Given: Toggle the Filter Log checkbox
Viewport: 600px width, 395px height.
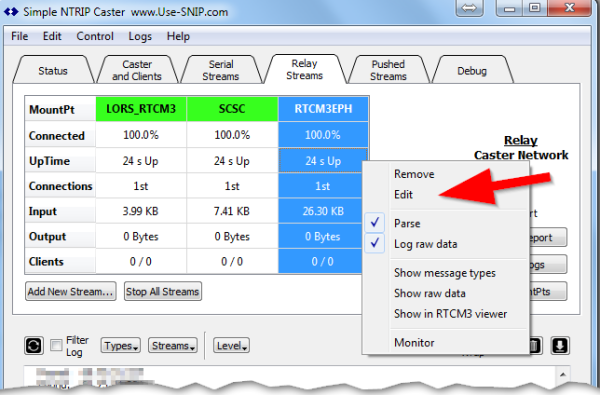Looking at the screenshot, I should tap(56, 345).
